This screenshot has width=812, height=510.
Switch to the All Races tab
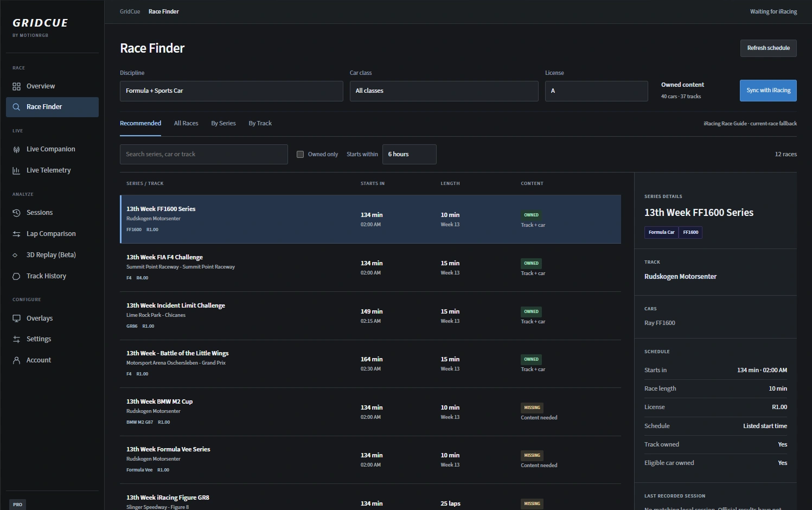(186, 124)
